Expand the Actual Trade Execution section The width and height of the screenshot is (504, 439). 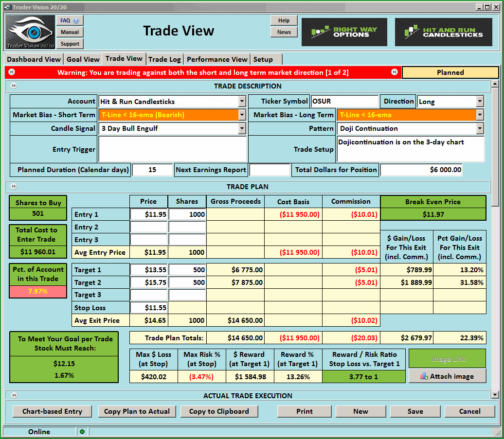click(x=14, y=395)
